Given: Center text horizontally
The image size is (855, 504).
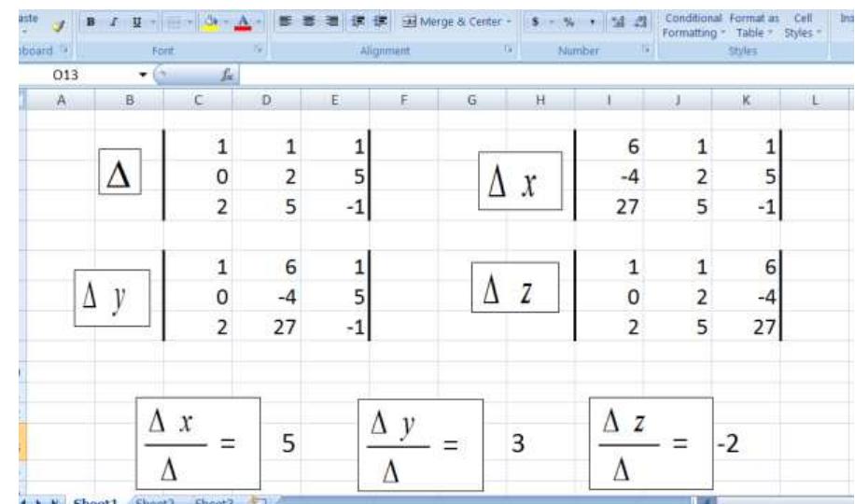Looking at the screenshot, I should (x=309, y=21).
